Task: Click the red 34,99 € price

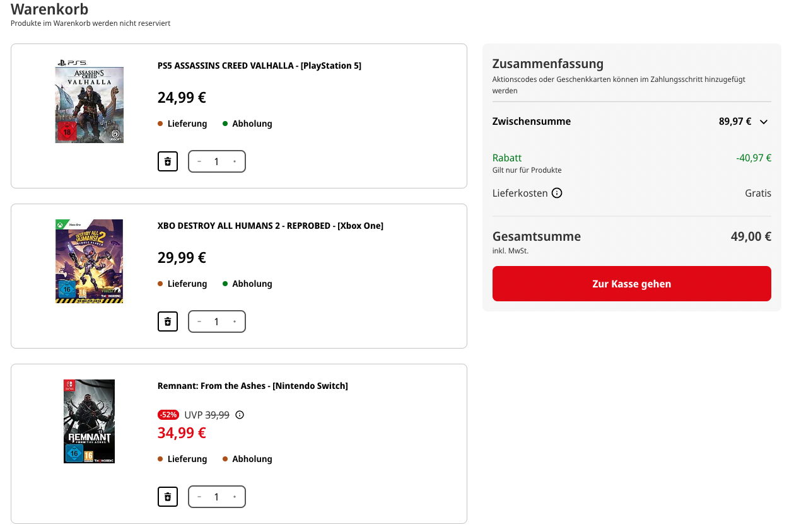Action: [182, 433]
